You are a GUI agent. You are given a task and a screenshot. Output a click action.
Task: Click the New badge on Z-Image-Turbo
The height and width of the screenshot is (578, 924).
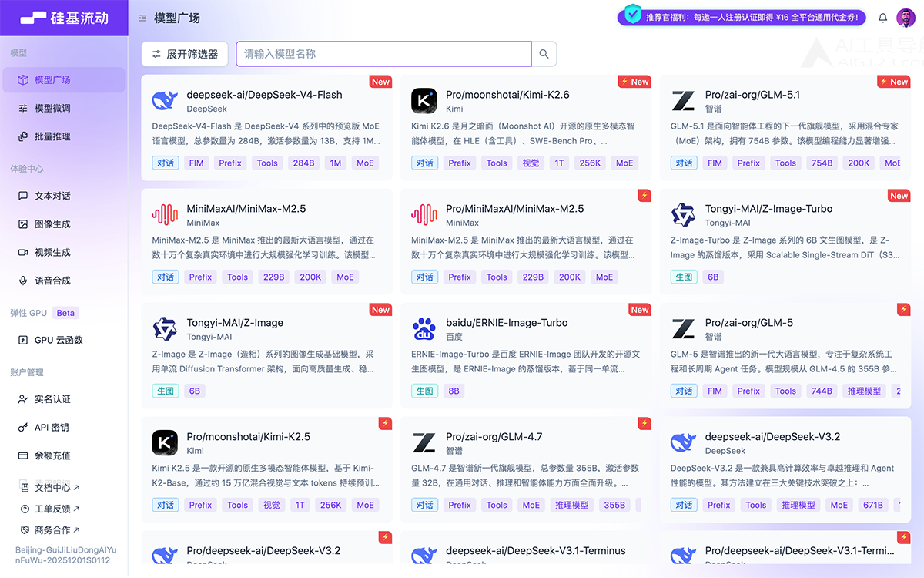899,196
